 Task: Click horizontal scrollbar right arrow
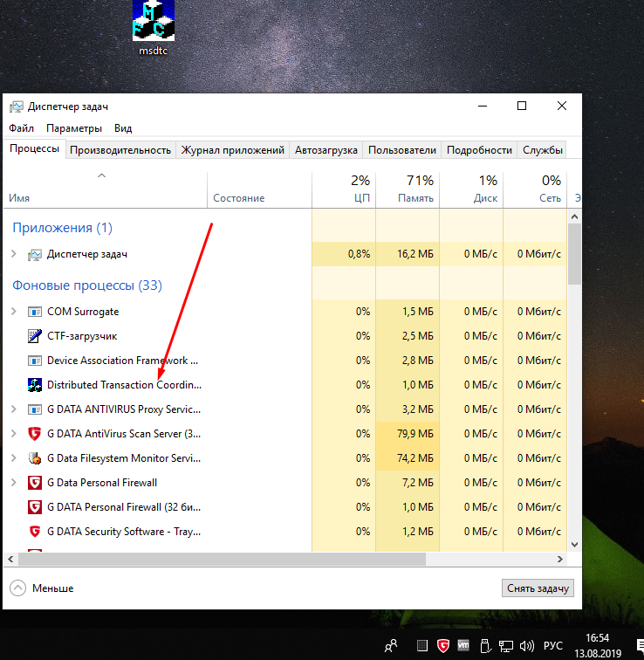tap(560, 559)
